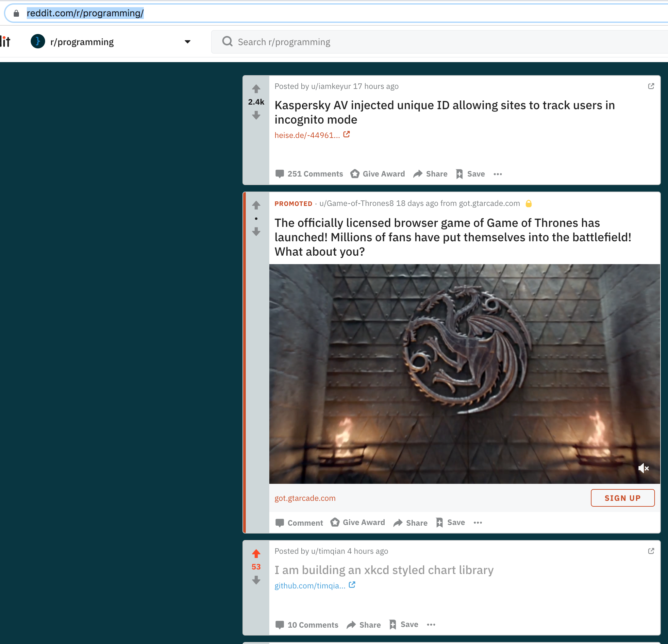Click the Game of Thrones video thumbnail

(464, 374)
